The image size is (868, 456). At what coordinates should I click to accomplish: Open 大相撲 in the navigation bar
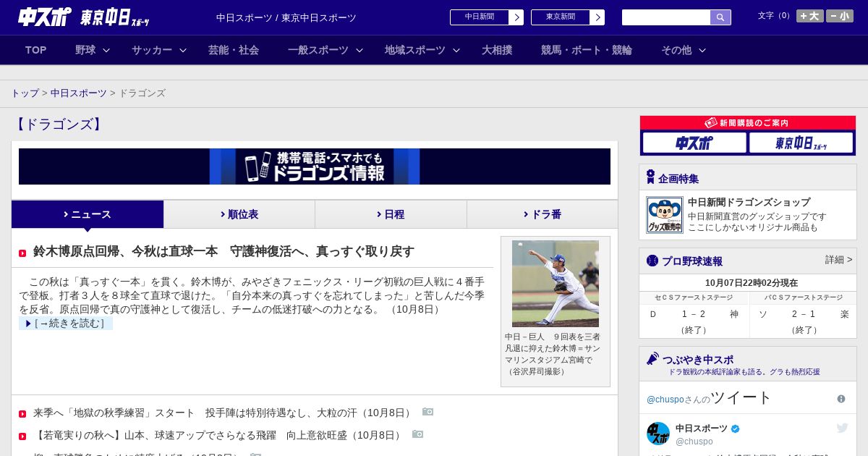pyautogui.click(x=497, y=50)
